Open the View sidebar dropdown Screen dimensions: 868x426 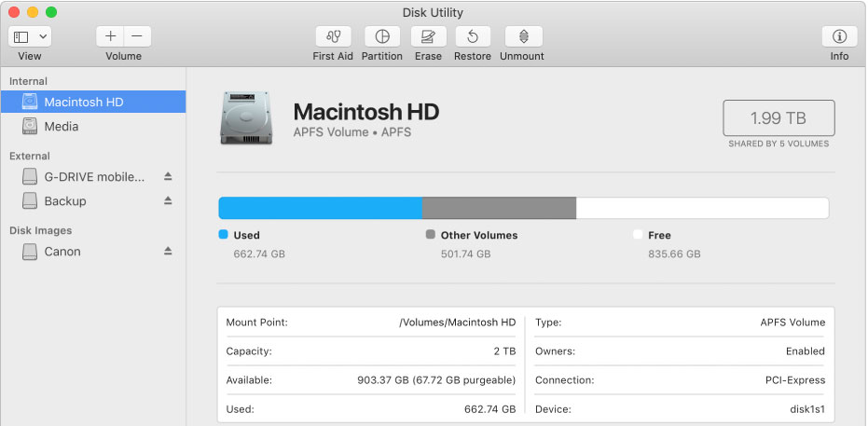[x=30, y=36]
